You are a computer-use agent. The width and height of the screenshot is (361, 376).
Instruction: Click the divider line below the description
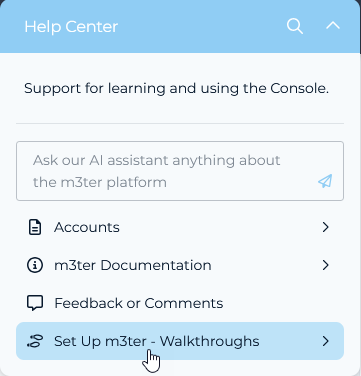coord(180,124)
